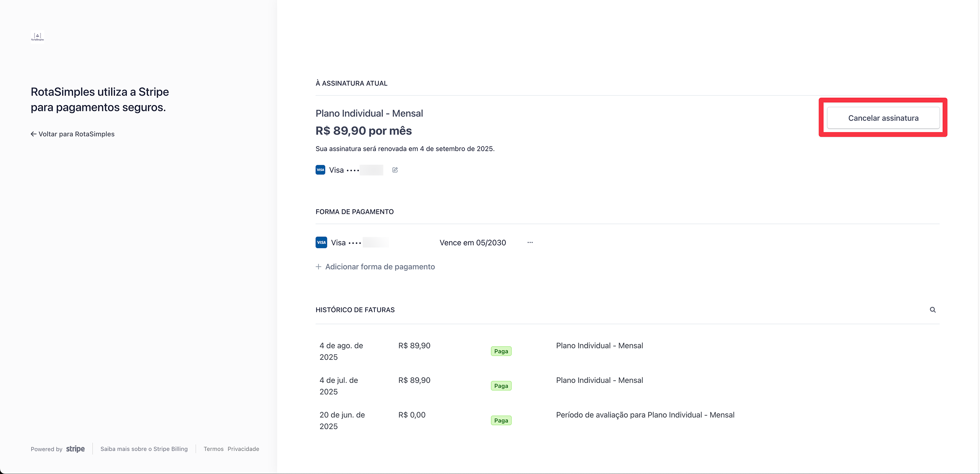Select the renewal date sentence
Screen dimensions: 980x474
pos(405,148)
